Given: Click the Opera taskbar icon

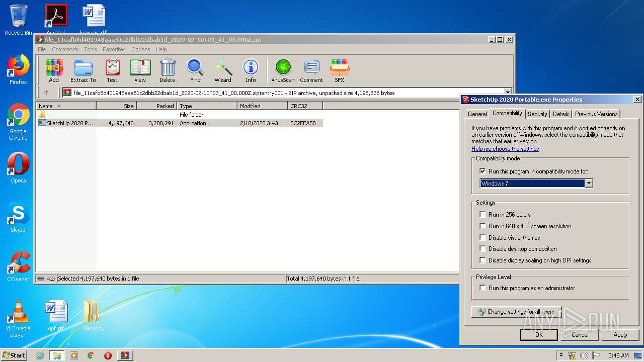Looking at the screenshot, I should point(108,355).
